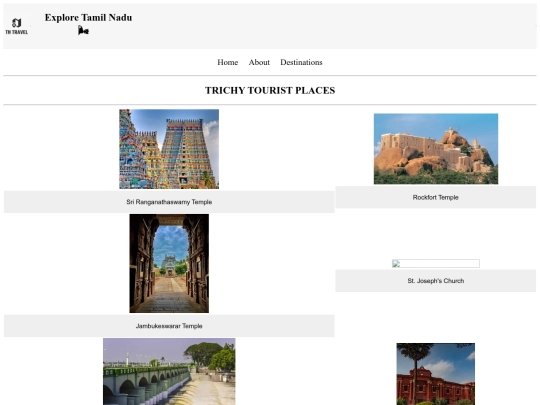This screenshot has height=405, width=540.
Task: Open the Jambukeswarar Temple gateway photo
Action: (x=169, y=263)
